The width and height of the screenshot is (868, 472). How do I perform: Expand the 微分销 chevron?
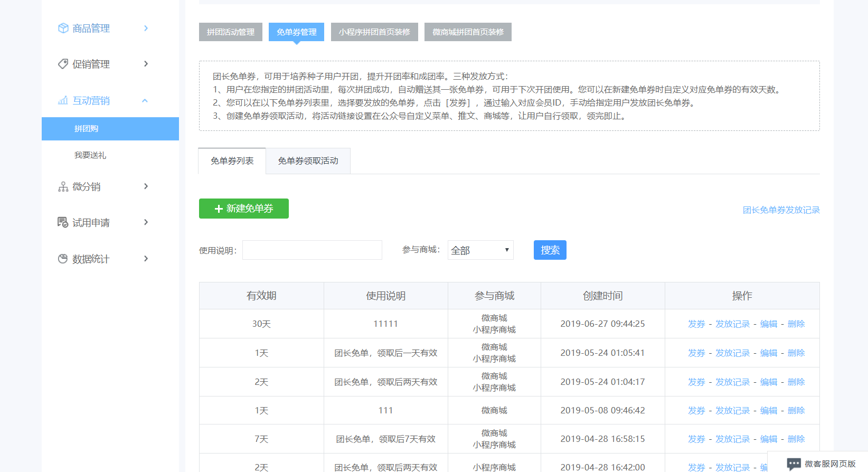pos(146,186)
